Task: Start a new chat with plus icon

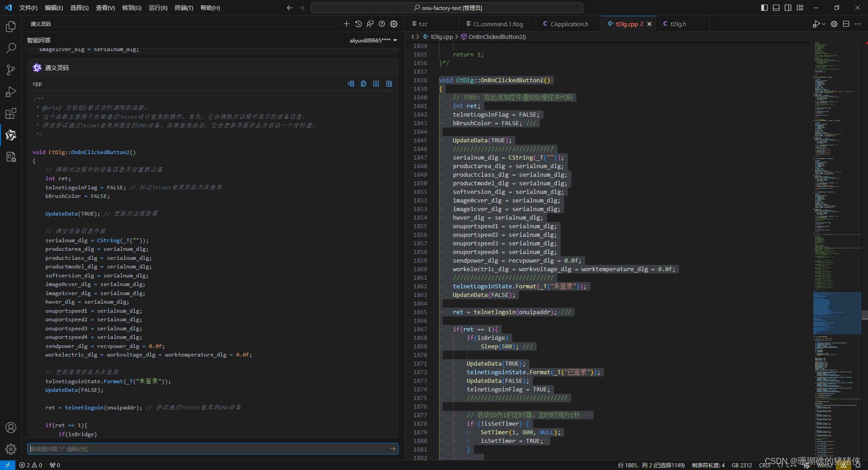Action: (346, 24)
